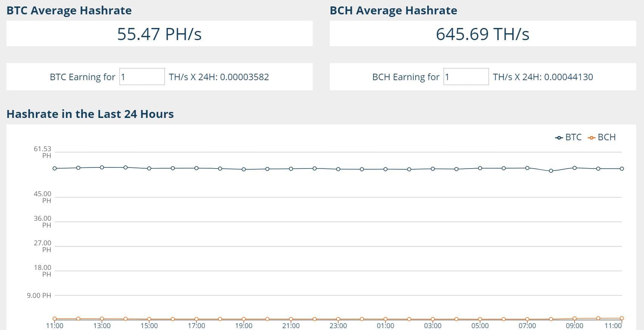The height and width of the screenshot is (330, 644).
Task: Click the BTC Earning TH/s input box
Action: (x=142, y=77)
